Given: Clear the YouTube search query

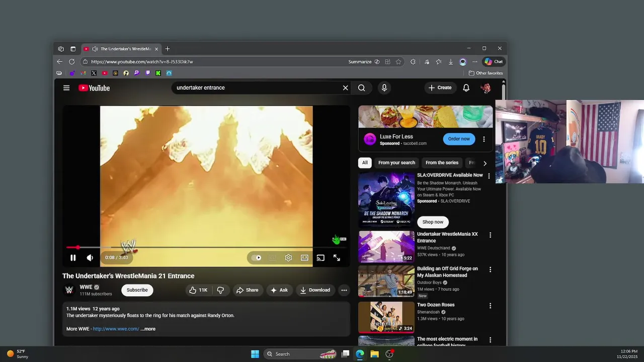Looking at the screenshot, I should [345, 88].
